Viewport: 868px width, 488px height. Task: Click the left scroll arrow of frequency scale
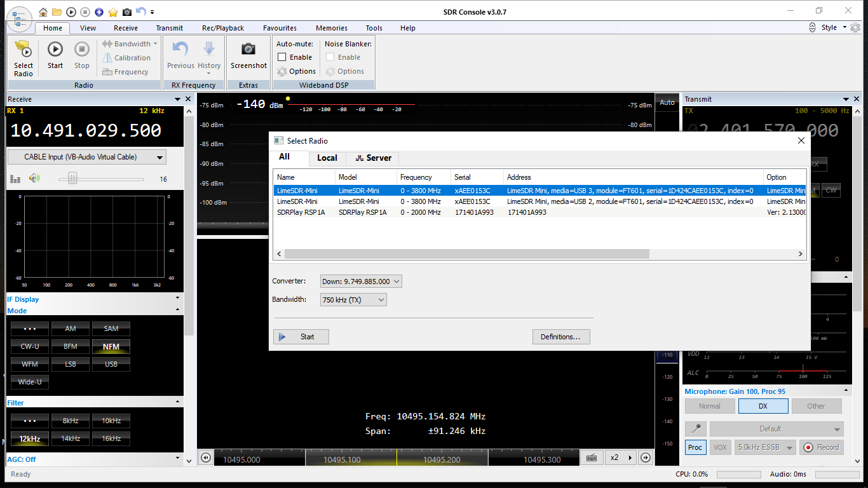click(205, 457)
